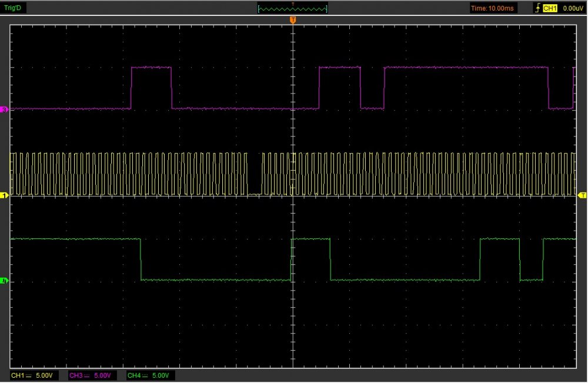The height and width of the screenshot is (383, 588).
Task: Click the yellow channel 1 ground marker
Action: click(x=4, y=195)
